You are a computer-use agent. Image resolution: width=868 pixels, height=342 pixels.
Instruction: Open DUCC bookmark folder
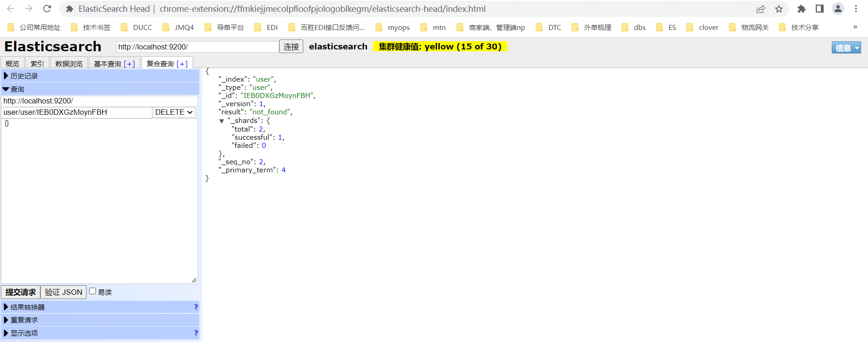[136, 28]
